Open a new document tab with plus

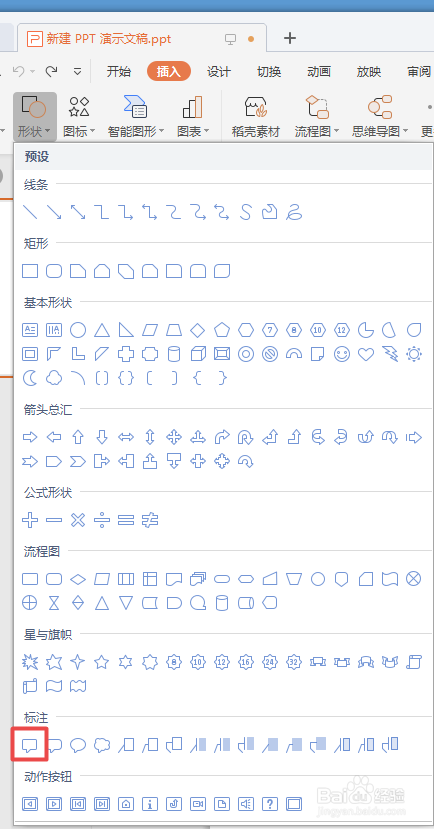(290, 38)
